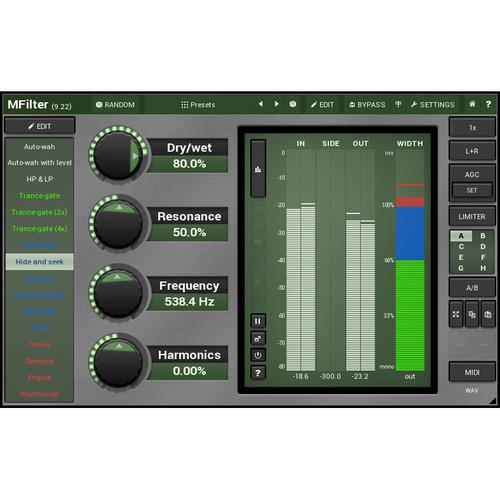Viewport: 500px width, 500px height.
Task: Click the antenna icon beside BYPASS
Action: (x=398, y=104)
